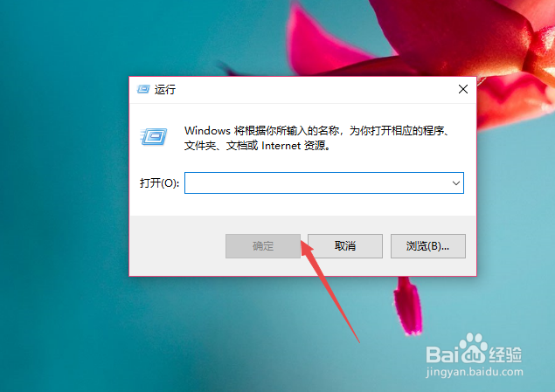This screenshot has width=555, height=392.
Task: Click the Baidu paw logo watermark
Action: pos(473,348)
